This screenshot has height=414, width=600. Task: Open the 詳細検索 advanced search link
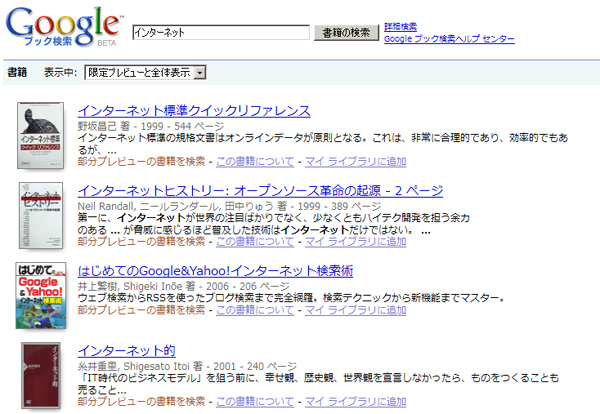[400, 27]
